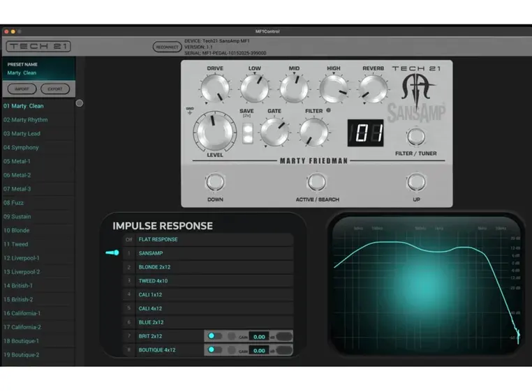The image size is (532, 392).
Task: Click the RECONNECT button
Action: tap(167, 47)
